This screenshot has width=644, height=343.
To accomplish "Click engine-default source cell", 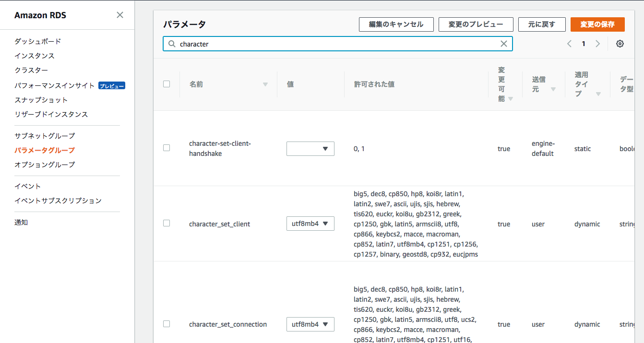I will tap(543, 149).
